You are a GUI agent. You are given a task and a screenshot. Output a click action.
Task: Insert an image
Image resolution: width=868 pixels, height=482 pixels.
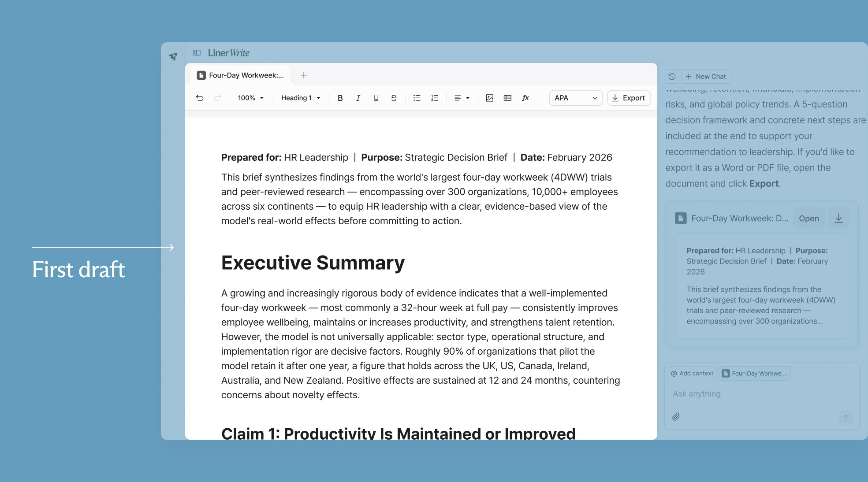point(489,98)
